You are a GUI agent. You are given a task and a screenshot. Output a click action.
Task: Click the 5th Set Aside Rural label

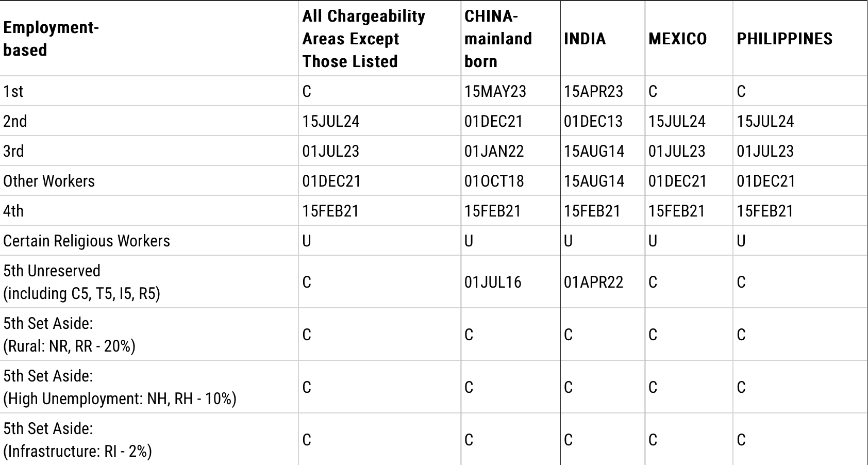69,335
